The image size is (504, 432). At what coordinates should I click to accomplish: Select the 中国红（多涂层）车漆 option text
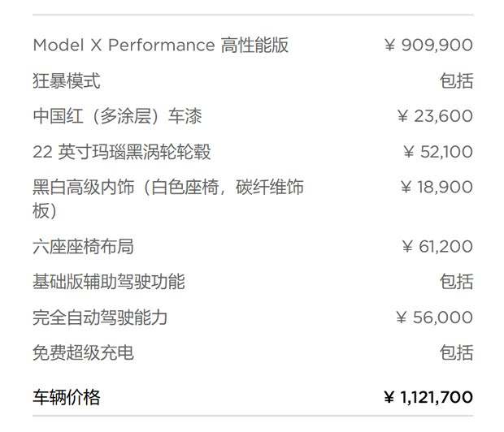click(x=117, y=116)
